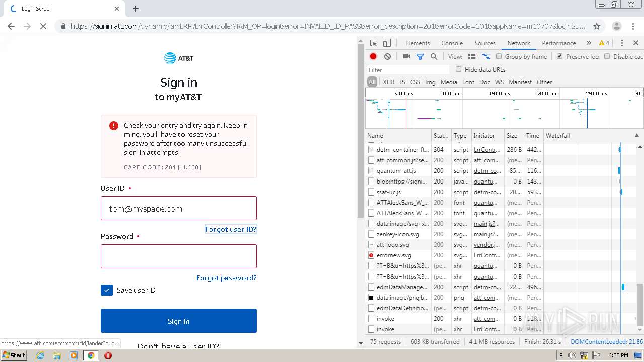Open a new browser tab
The width and height of the screenshot is (644, 362).
136,9
